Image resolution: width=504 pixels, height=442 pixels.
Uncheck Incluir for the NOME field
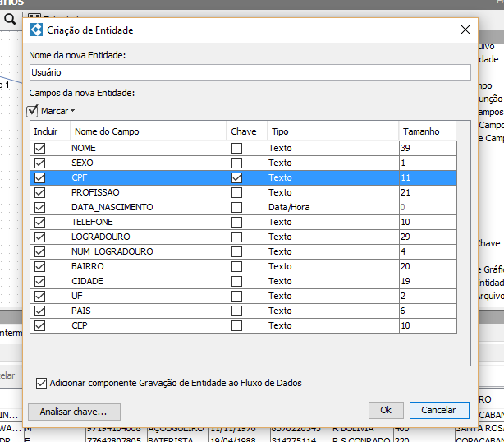tap(39, 148)
